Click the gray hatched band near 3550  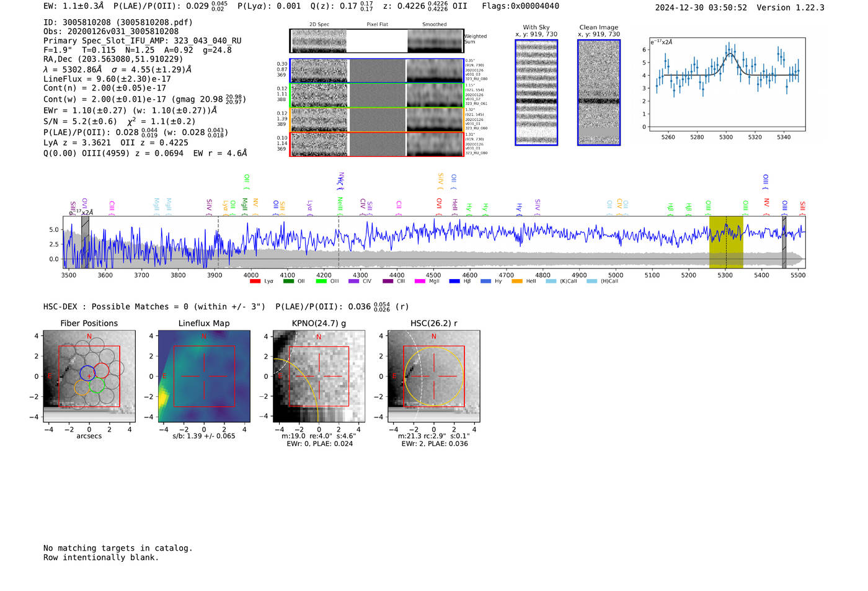[x=85, y=242]
